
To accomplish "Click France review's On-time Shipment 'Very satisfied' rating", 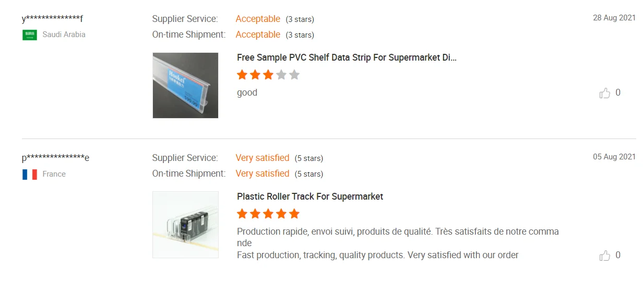I will (262, 174).
